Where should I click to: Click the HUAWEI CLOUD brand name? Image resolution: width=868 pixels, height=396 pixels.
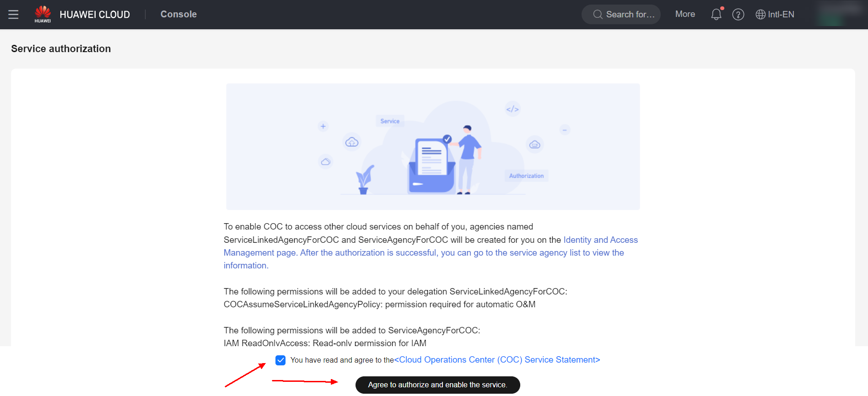(x=95, y=15)
